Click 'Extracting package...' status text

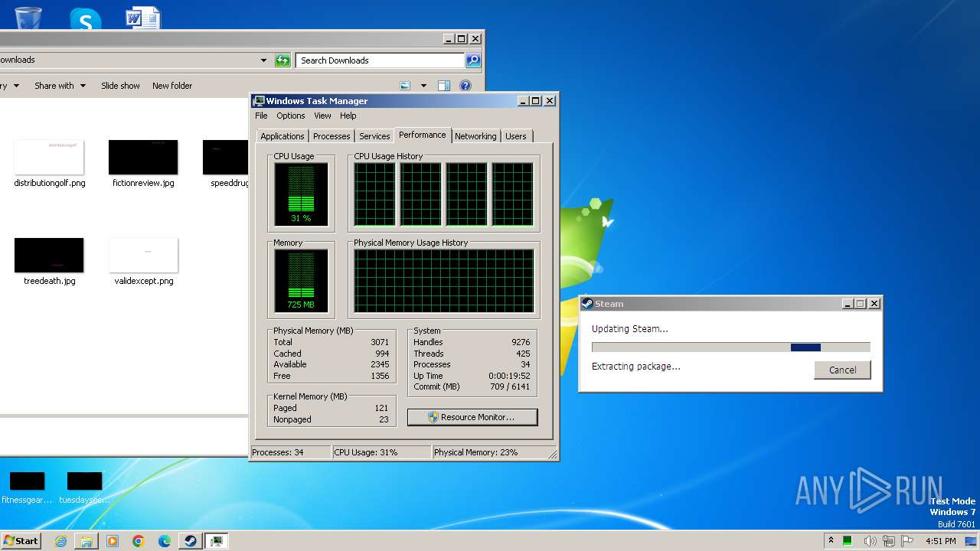pos(636,367)
